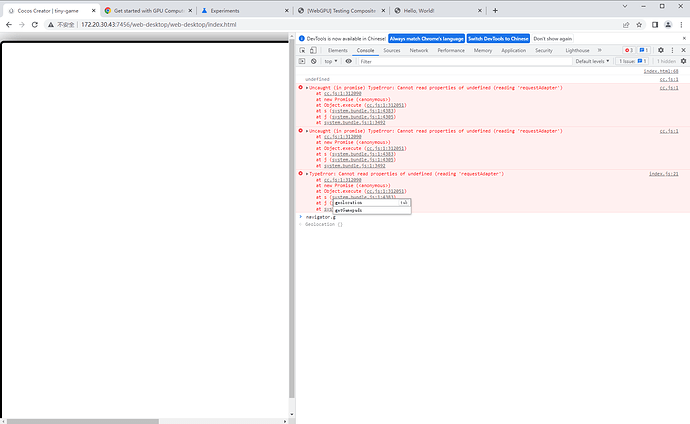Open the 1 Issue button in console toolbar
Image resolution: width=690 pixels, height=424 pixels.
point(633,61)
